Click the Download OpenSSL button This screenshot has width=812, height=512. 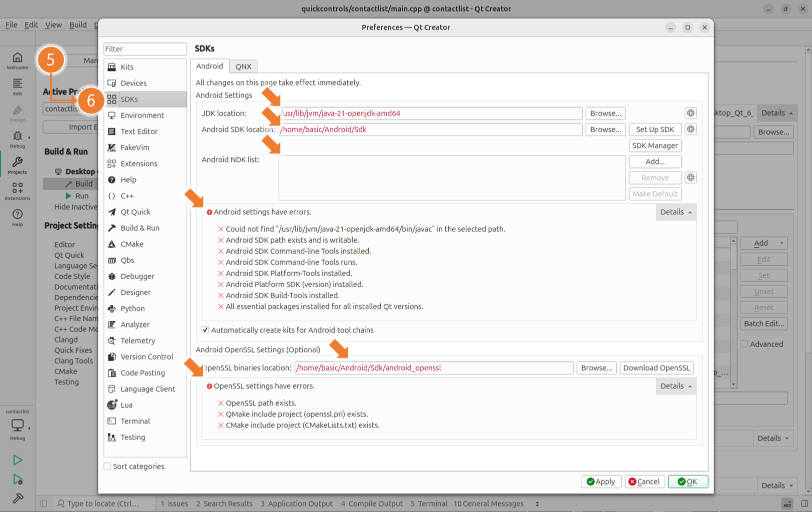click(657, 368)
